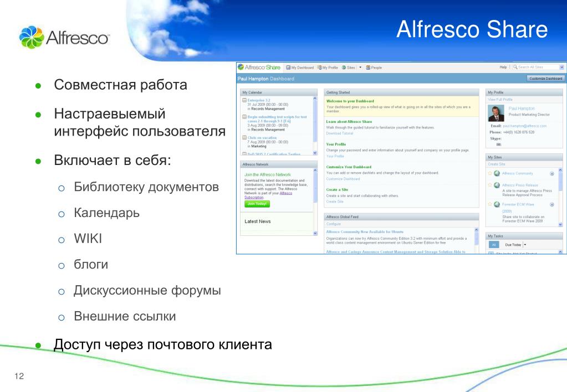Screen dimensions: 567x392
Task: Click the Your Profile link in Getting Started
Action: [335, 156]
